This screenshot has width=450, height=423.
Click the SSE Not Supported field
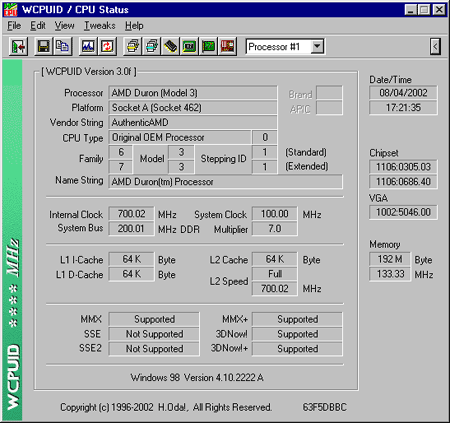[154, 334]
